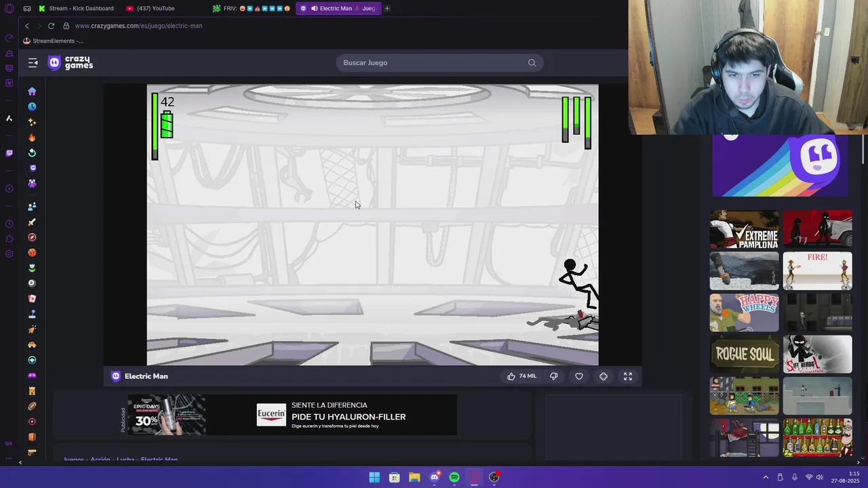Click the puzzle-piece icon in game bar

603,376
